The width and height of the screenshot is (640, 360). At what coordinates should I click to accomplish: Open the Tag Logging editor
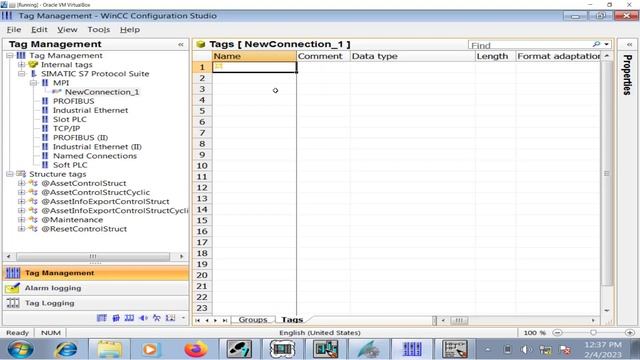96,303
